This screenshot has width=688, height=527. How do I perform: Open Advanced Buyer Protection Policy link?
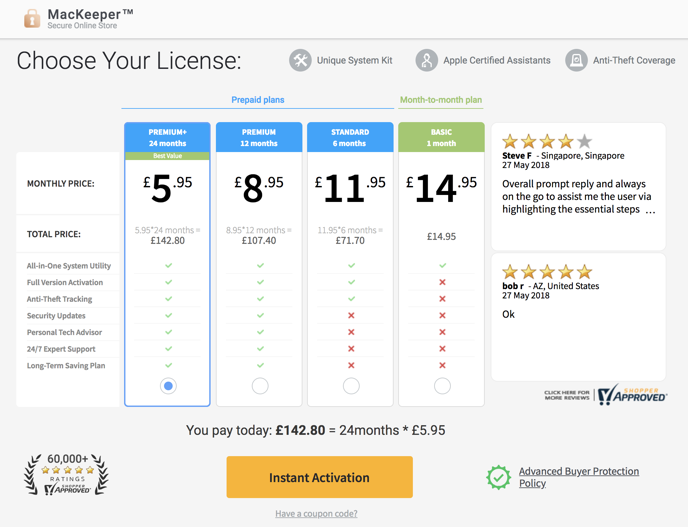578,477
